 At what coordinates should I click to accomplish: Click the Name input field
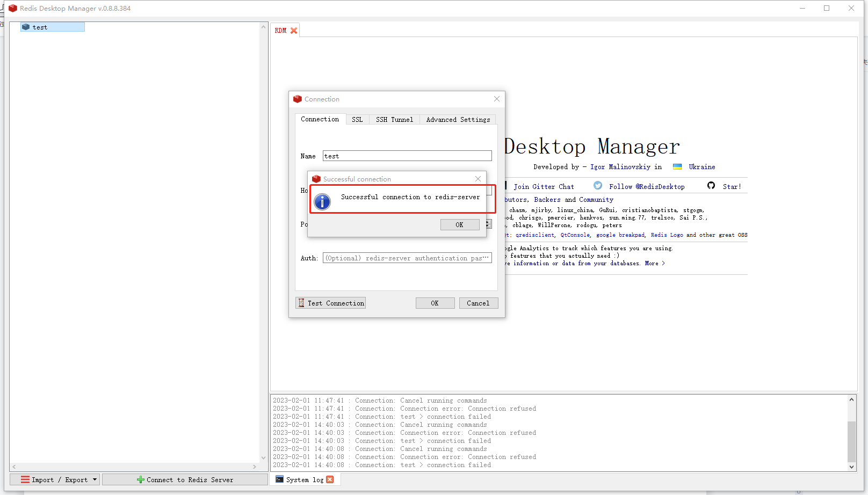(x=407, y=156)
